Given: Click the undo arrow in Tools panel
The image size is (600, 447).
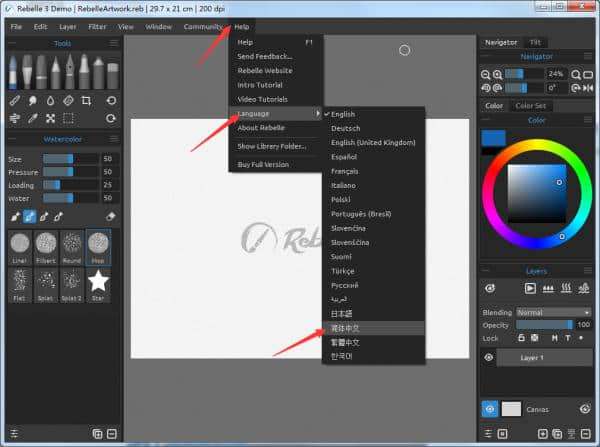Looking at the screenshot, I should (x=111, y=100).
